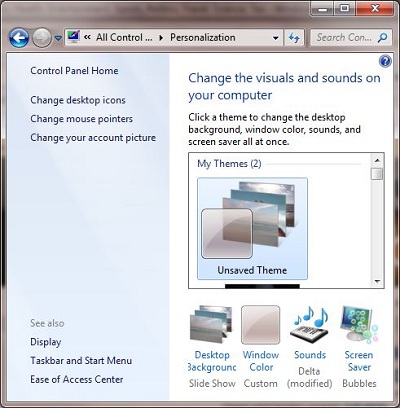
Task: Expand the breadcrumb arrow after All Control
Action: click(161, 38)
